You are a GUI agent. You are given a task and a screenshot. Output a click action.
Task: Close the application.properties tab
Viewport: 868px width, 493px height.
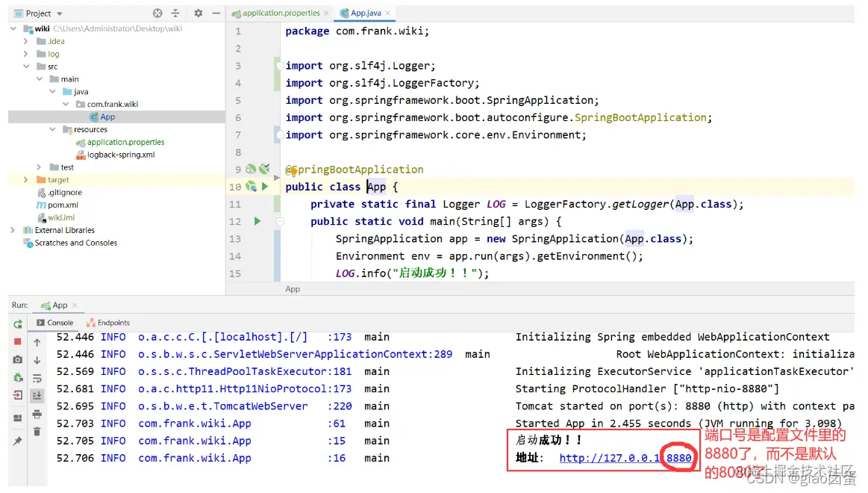click(326, 13)
